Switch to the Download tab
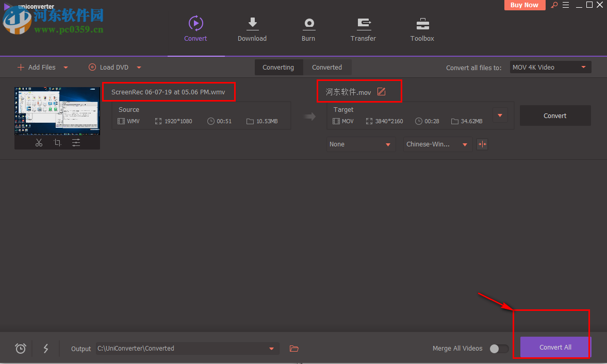Screen dimensions: 607x364 [252, 28]
